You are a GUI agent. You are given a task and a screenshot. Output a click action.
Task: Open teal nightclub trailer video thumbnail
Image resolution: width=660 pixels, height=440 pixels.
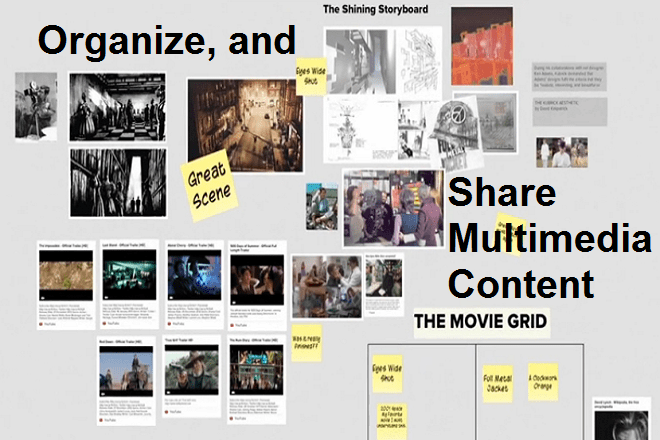(x=129, y=275)
